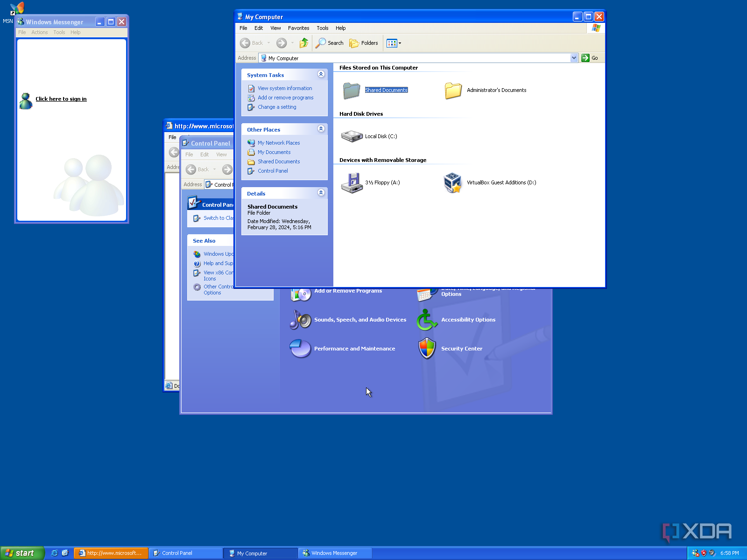Collapse the System Tasks panel
747x560 pixels.
pyautogui.click(x=321, y=74)
